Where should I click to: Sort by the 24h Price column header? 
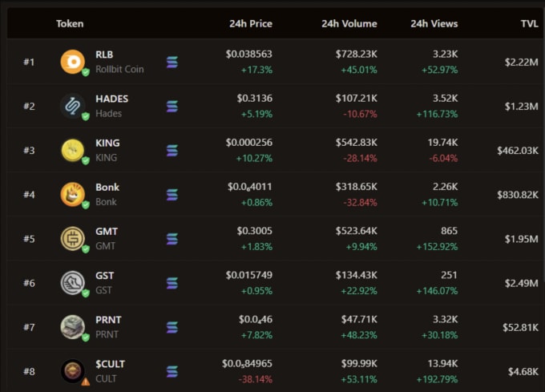click(x=251, y=23)
